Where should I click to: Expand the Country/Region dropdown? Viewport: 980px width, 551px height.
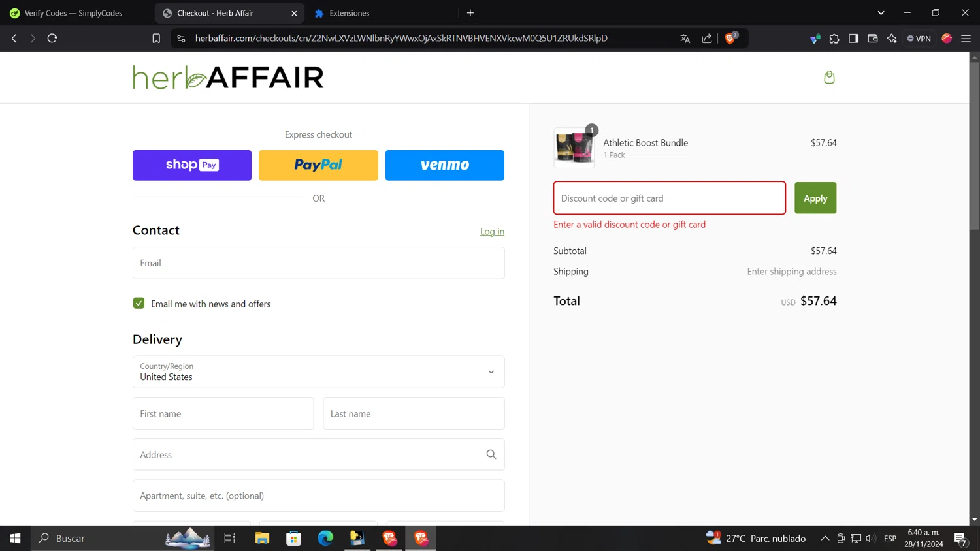pyautogui.click(x=319, y=372)
